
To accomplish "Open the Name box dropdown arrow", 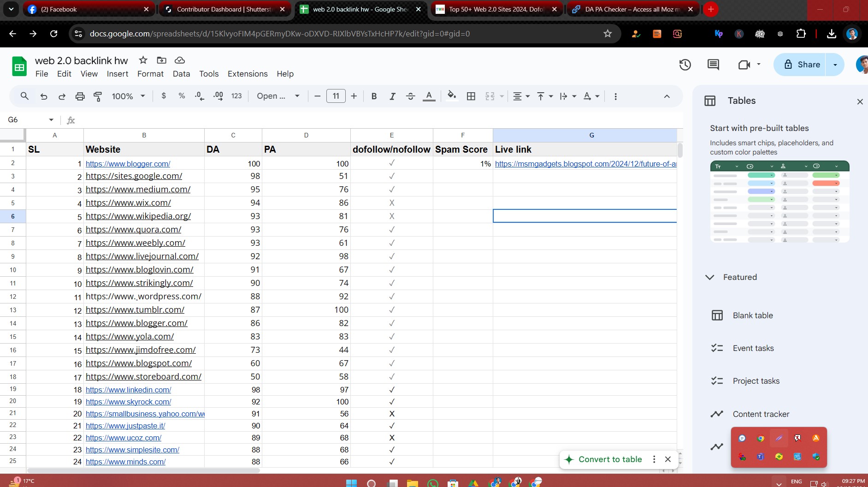I will (x=51, y=120).
